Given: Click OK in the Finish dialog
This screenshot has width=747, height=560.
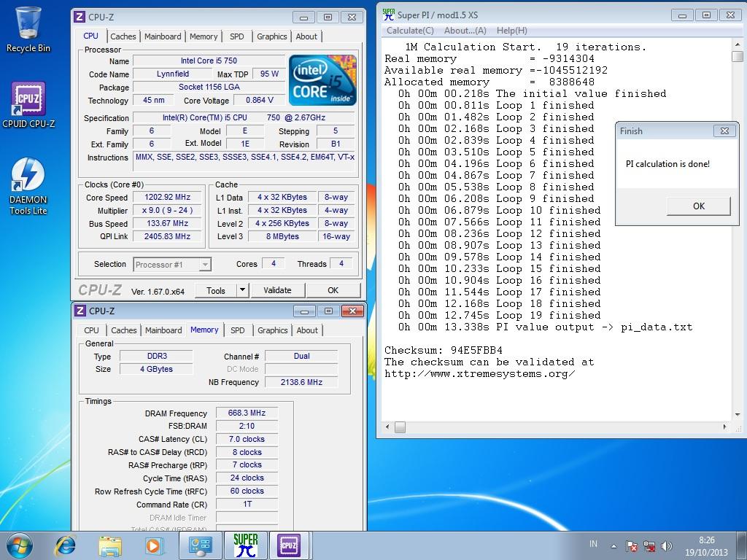Looking at the screenshot, I should click(x=698, y=206).
